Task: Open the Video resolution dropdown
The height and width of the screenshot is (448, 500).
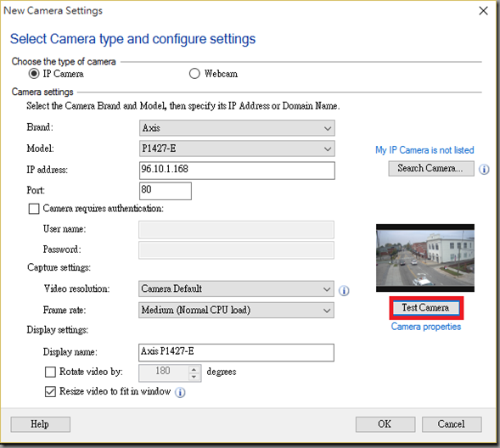Action: (x=236, y=288)
